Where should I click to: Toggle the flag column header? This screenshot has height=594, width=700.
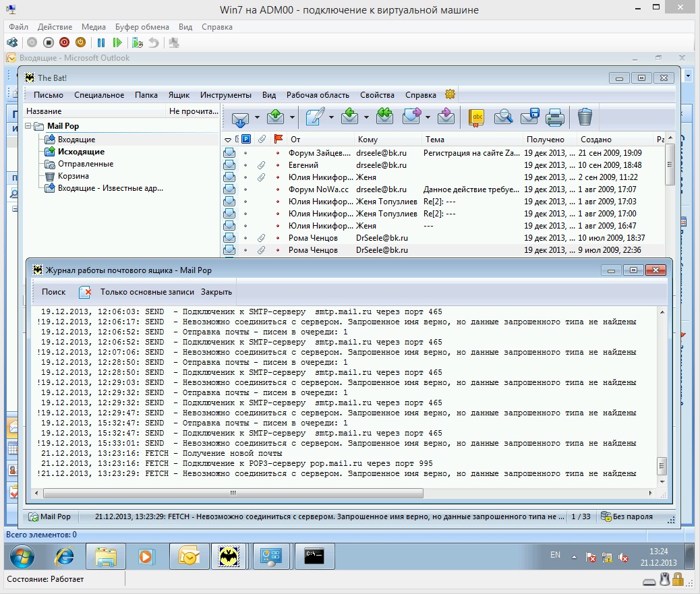pos(279,140)
